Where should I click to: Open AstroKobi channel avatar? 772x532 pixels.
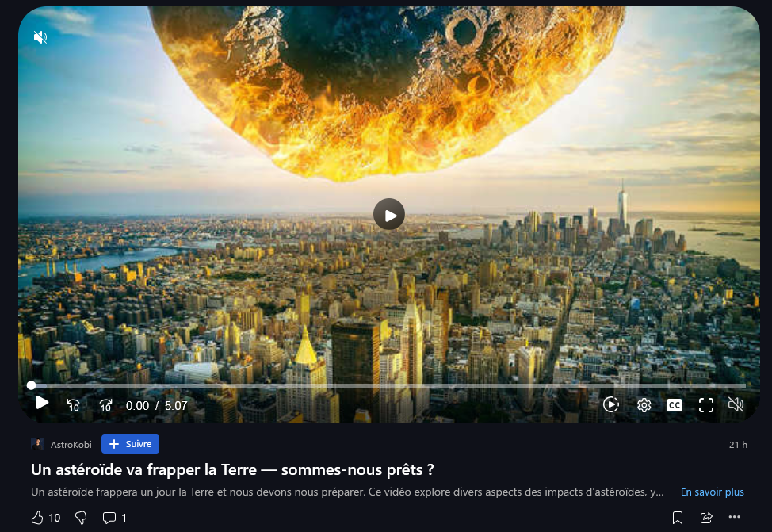[37, 444]
